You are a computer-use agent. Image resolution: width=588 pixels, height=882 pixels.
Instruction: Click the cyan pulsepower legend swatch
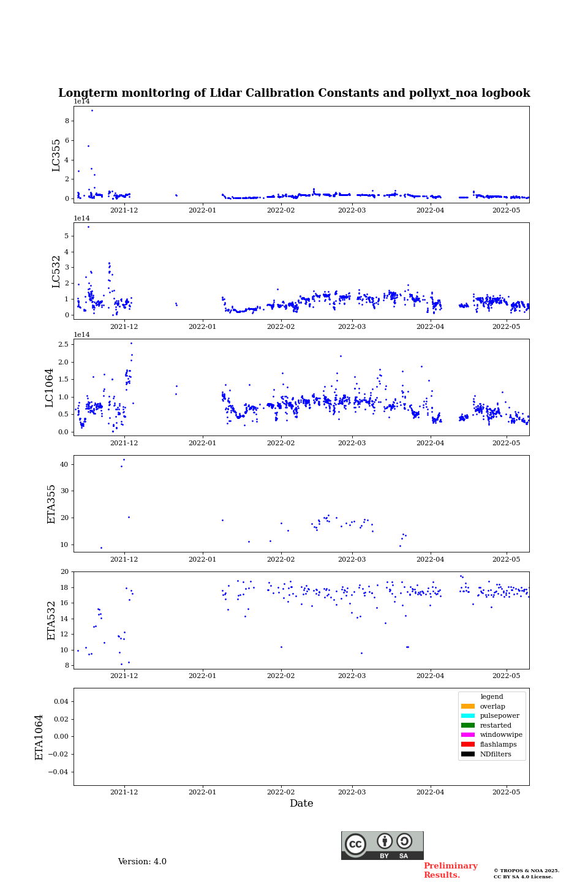coord(468,715)
